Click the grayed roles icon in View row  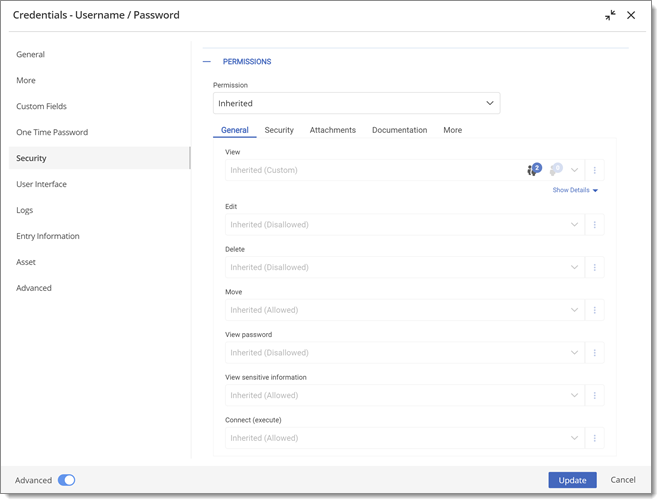click(x=556, y=170)
